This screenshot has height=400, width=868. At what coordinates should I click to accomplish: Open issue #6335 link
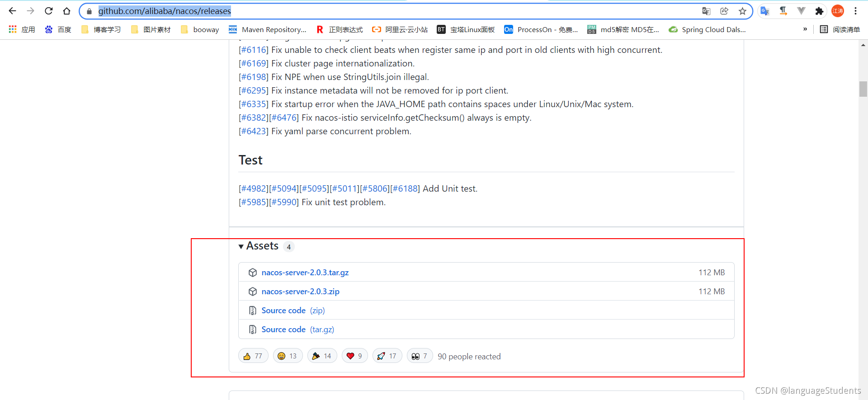click(254, 104)
